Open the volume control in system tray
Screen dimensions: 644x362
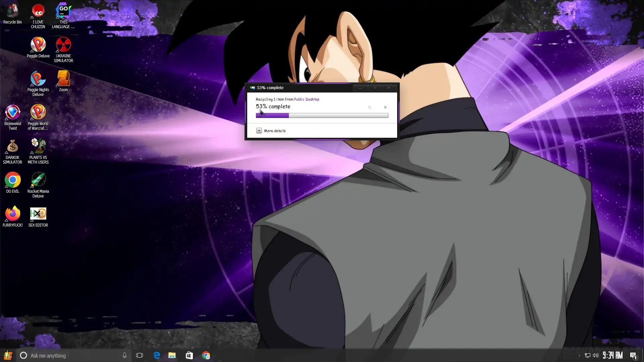(595, 355)
